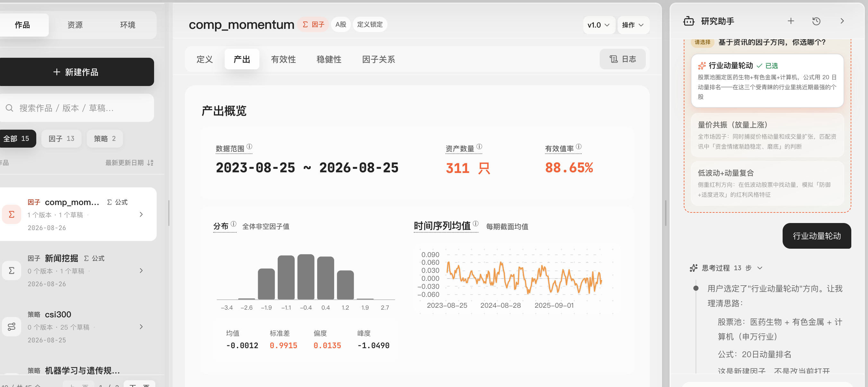
Task: Click the sigma icon of comp_mom... item
Action: [12, 214]
